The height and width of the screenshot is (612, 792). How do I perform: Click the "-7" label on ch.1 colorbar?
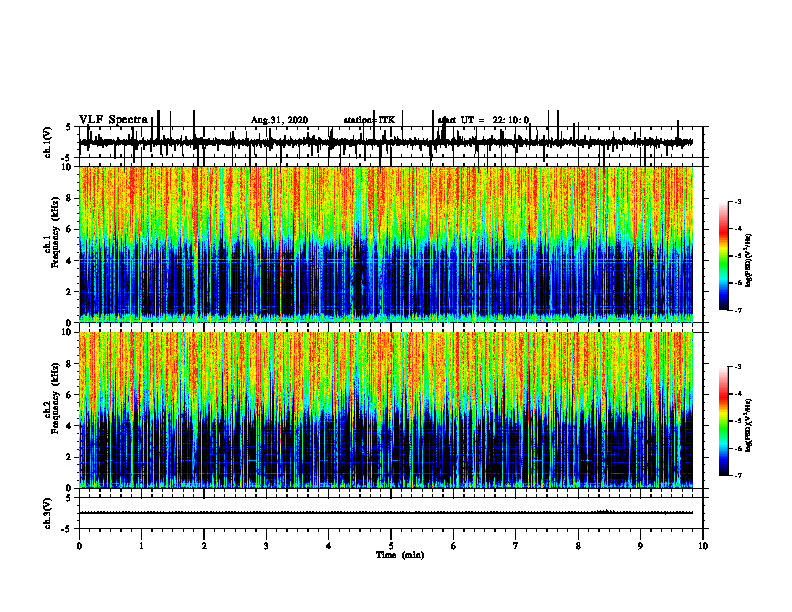click(737, 310)
